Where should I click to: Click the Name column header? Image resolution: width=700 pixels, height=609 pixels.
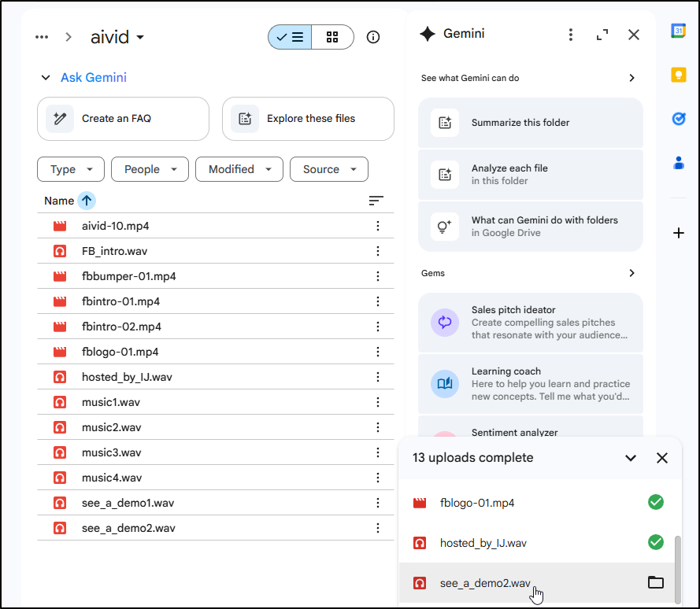[59, 201]
